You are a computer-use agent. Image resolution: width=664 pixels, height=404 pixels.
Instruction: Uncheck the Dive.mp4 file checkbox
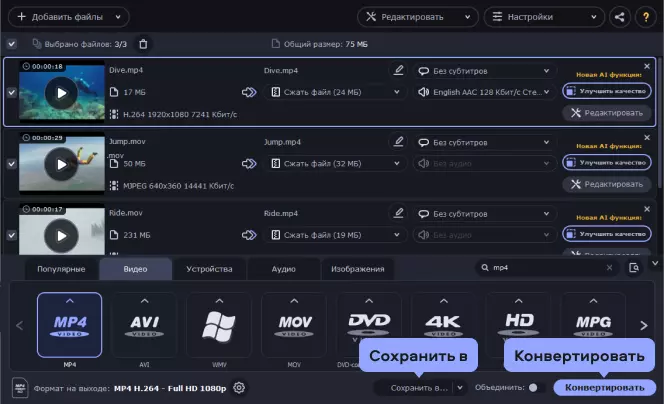pyautogui.click(x=11, y=92)
